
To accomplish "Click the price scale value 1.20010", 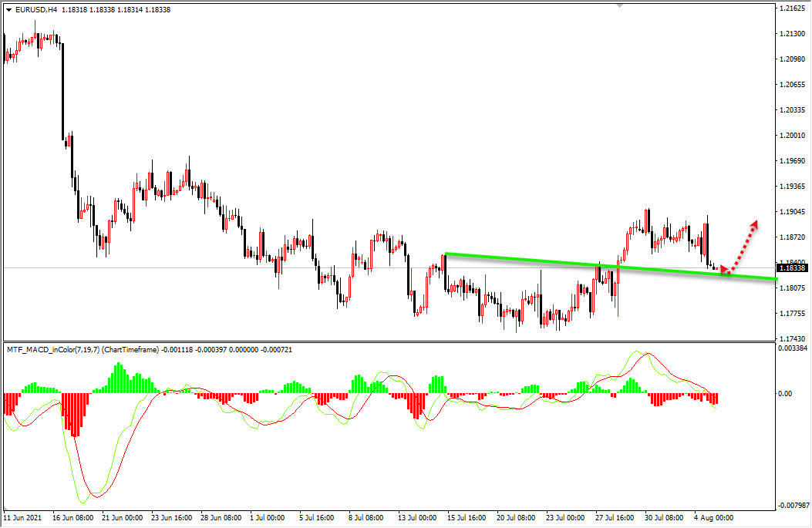I will coord(792,135).
